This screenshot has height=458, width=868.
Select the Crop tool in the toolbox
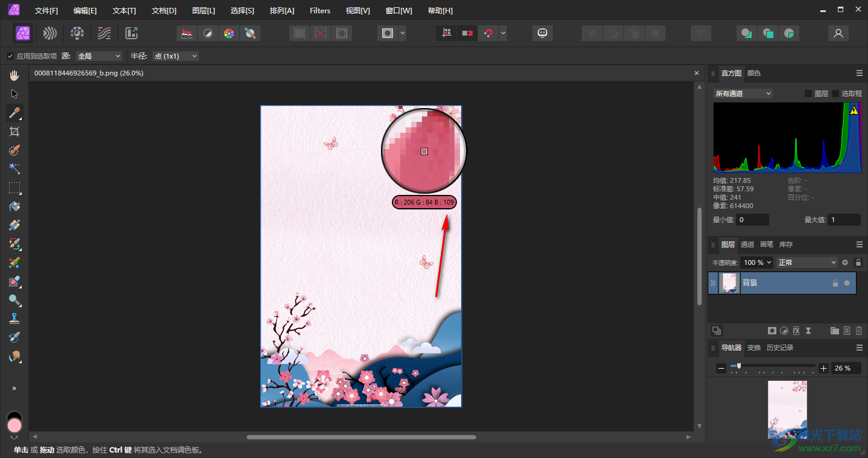14,132
